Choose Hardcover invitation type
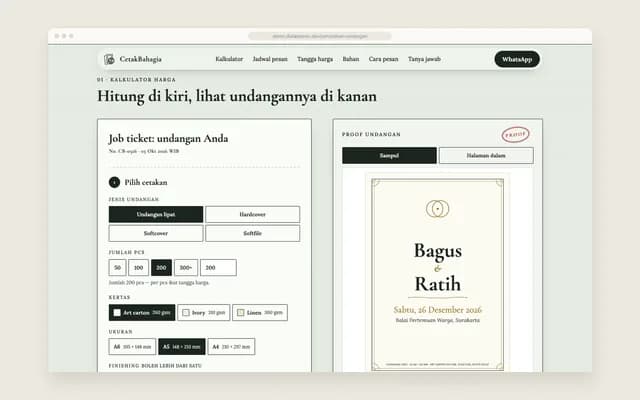640x400 pixels. point(252,214)
